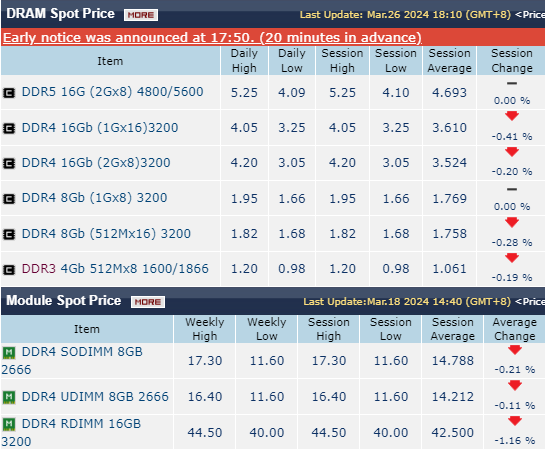This screenshot has width=545, height=449.
Task: Click the Daily High column header
Action: (x=244, y=60)
